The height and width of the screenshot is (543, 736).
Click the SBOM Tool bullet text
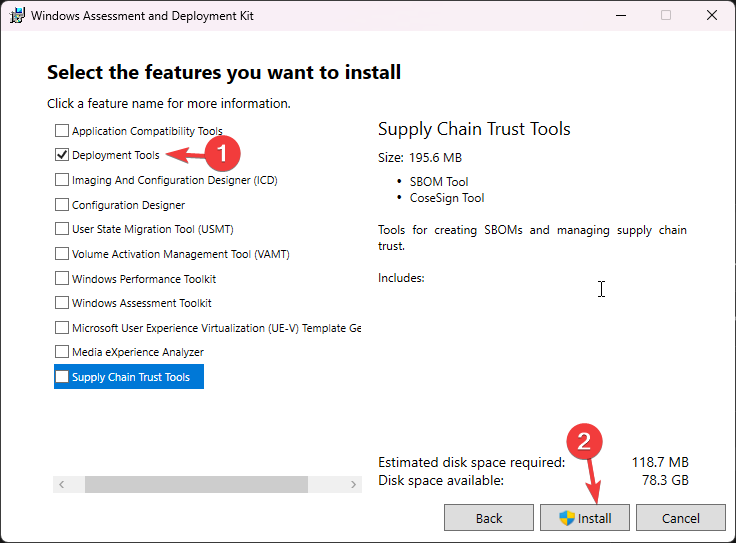pos(439,182)
